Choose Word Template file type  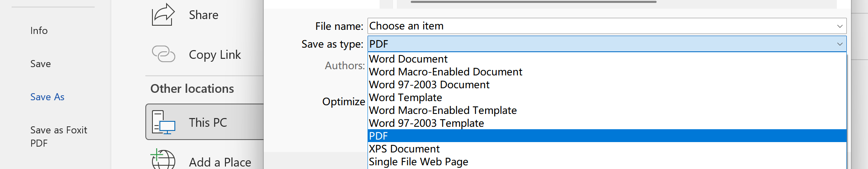607,97
